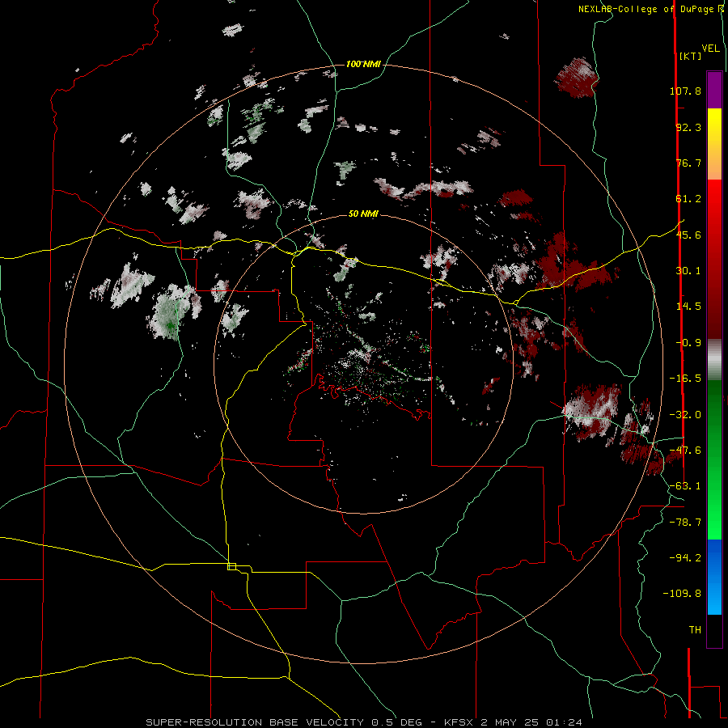Click the -63.1 legend value

pyautogui.click(x=685, y=486)
